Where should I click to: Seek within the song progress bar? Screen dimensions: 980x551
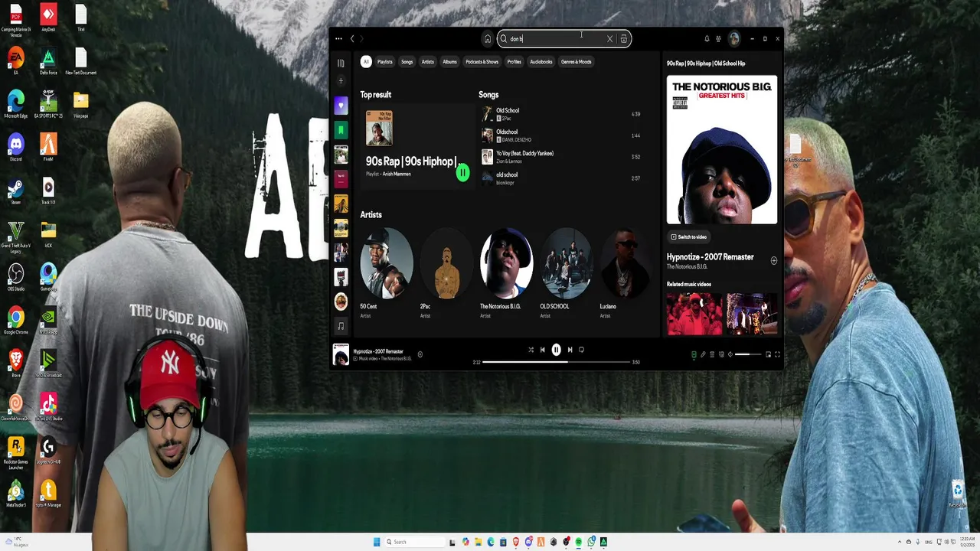[557, 362]
